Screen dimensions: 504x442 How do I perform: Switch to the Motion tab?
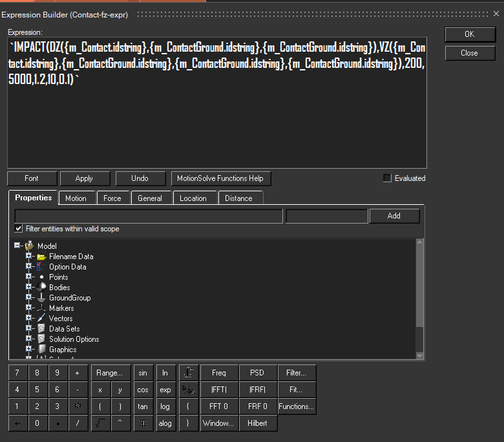point(76,198)
